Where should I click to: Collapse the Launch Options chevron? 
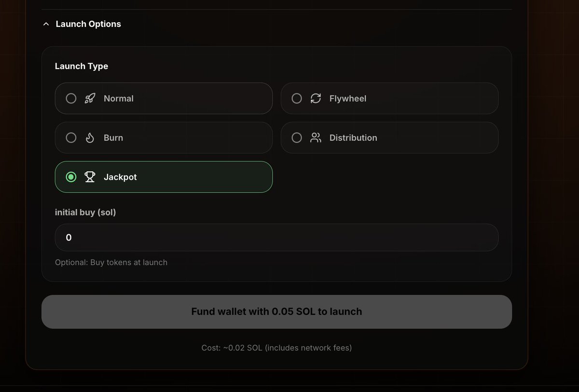coord(46,24)
